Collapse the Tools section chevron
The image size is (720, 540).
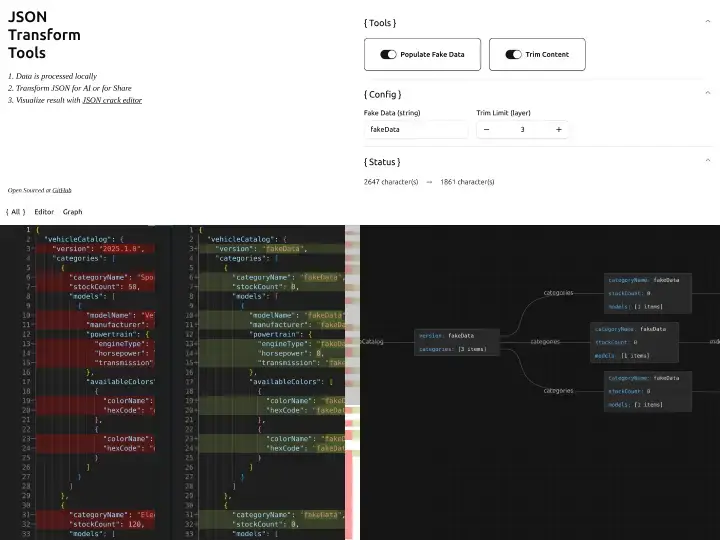[708, 22]
